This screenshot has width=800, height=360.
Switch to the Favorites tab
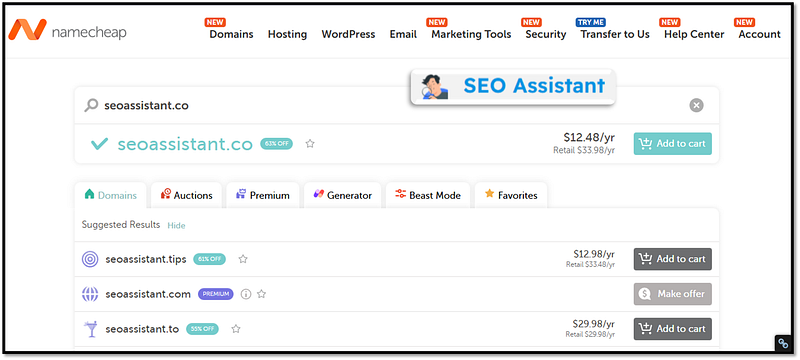point(511,195)
